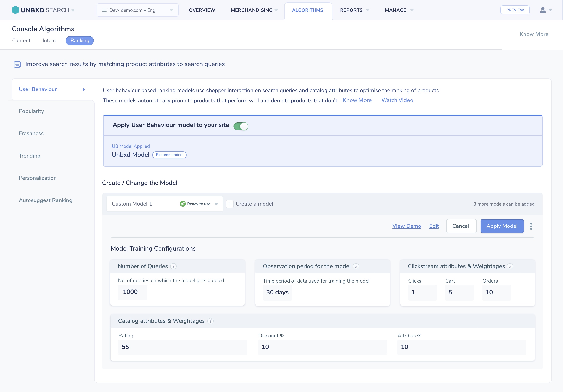The image size is (563, 392).
Task: Click Know More link after model description
Action: tap(357, 100)
